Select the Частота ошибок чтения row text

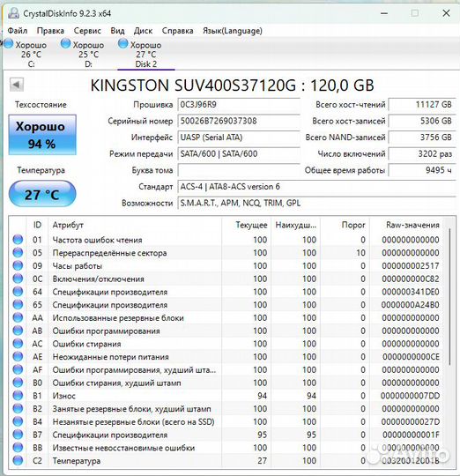[x=98, y=240]
